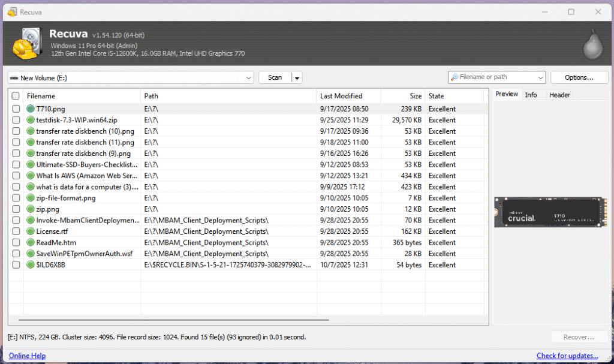Click green status icon next to $ILD6X8B
Screen dimensions: 614x364
[31, 264]
